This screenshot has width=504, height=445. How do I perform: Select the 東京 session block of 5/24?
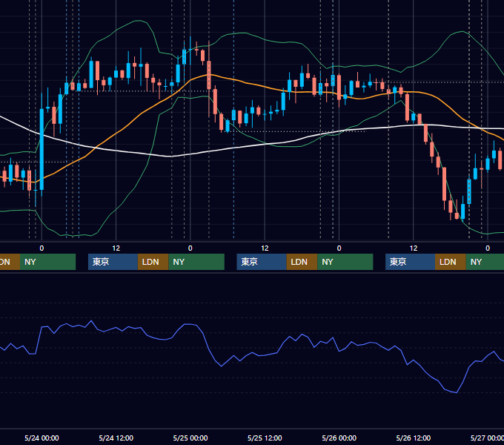click(113, 262)
